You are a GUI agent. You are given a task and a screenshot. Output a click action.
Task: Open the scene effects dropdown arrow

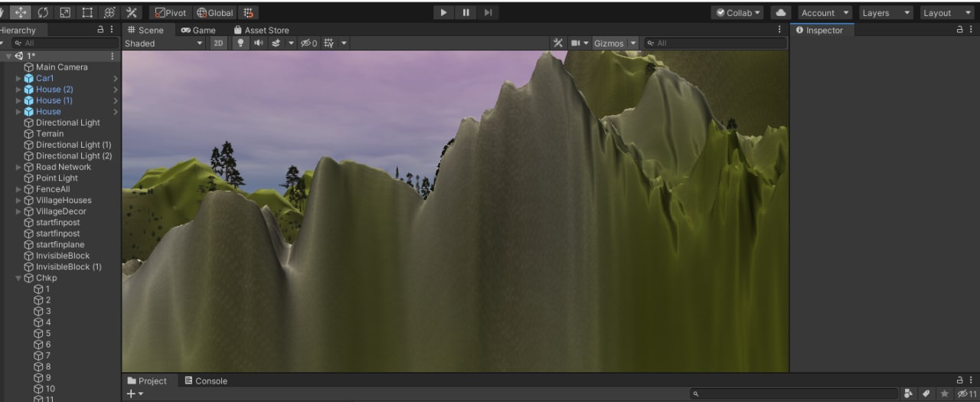[x=291, y=43]
